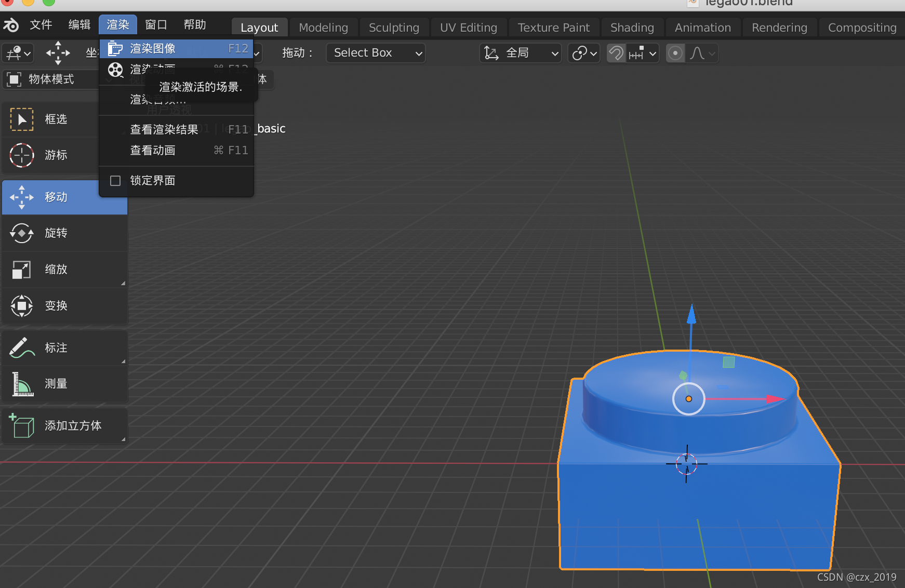Open the 窗口 menu
The width and height of the screenshot is (905, 588).
156,25
